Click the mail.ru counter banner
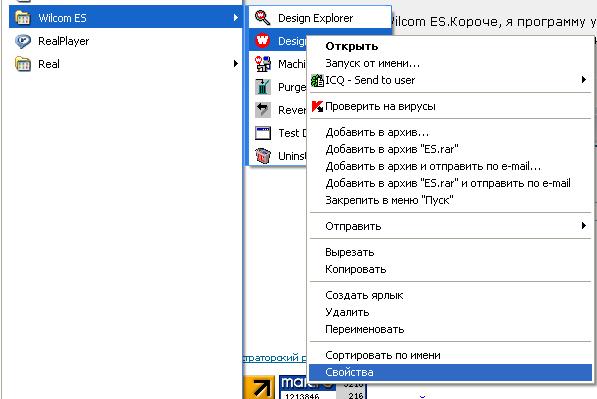Image resolution: width=597 pixels, height=399 pixels. [323, 388]
